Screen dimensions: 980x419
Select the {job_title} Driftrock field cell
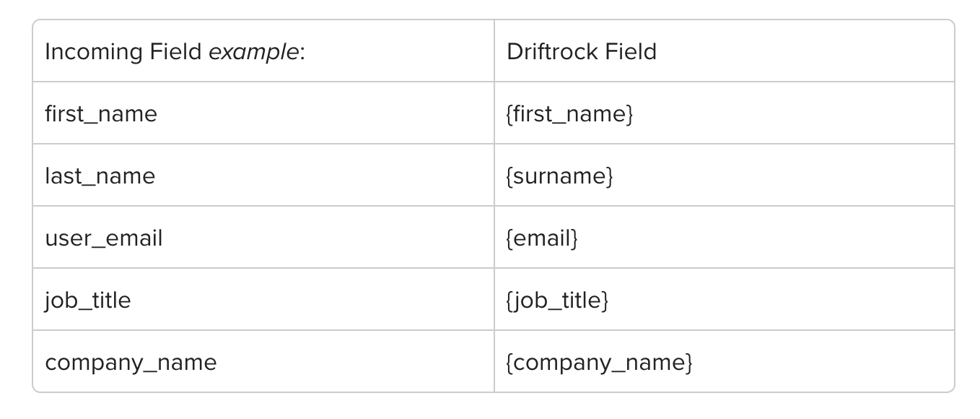[x=724, y=299]
